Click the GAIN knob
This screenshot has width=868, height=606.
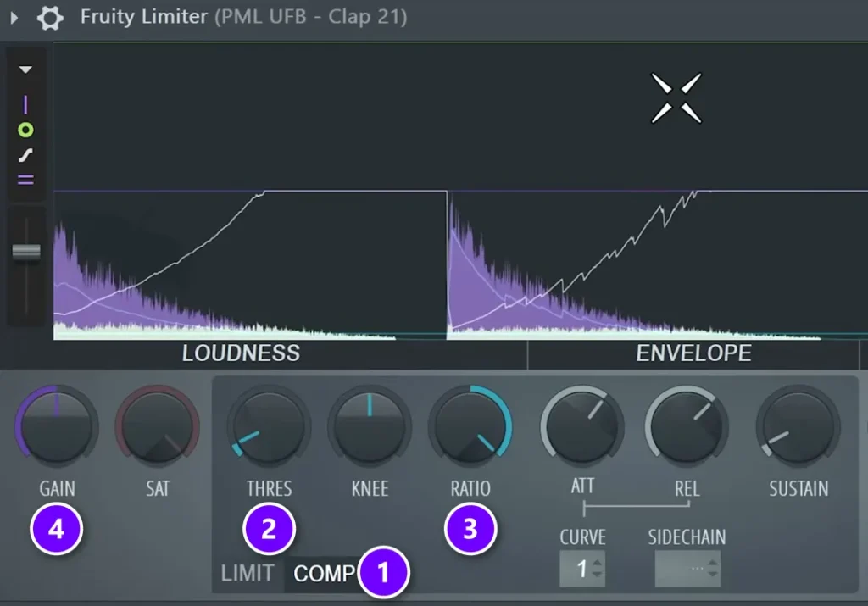tap(57, 426)
